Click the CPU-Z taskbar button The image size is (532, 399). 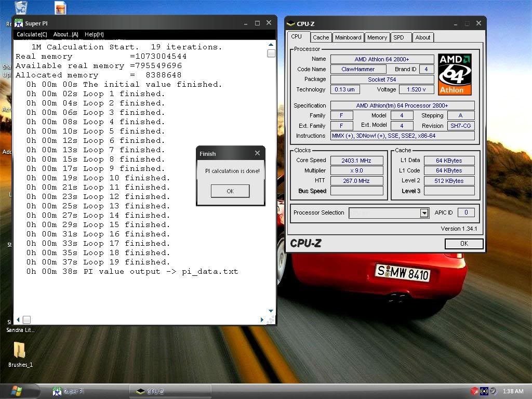[x=170, y=392]
